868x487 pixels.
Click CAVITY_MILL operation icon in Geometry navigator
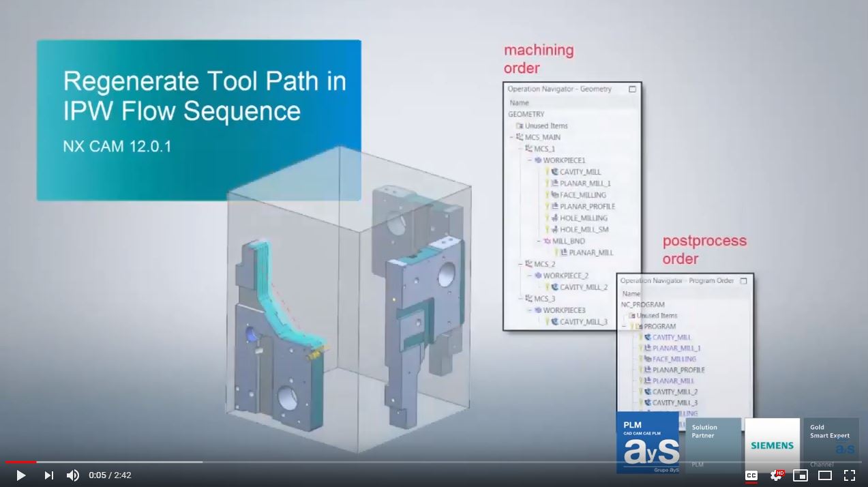[554, 173]
